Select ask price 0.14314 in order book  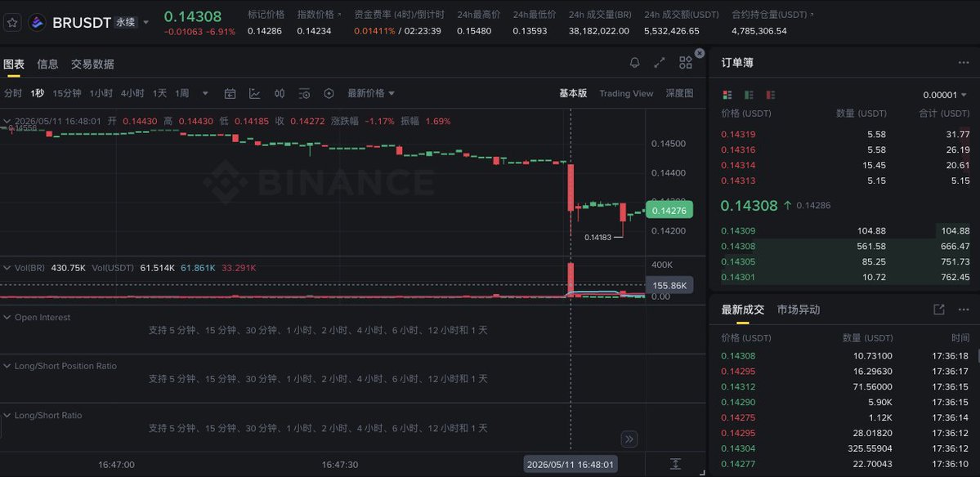[x=738, y=166]
